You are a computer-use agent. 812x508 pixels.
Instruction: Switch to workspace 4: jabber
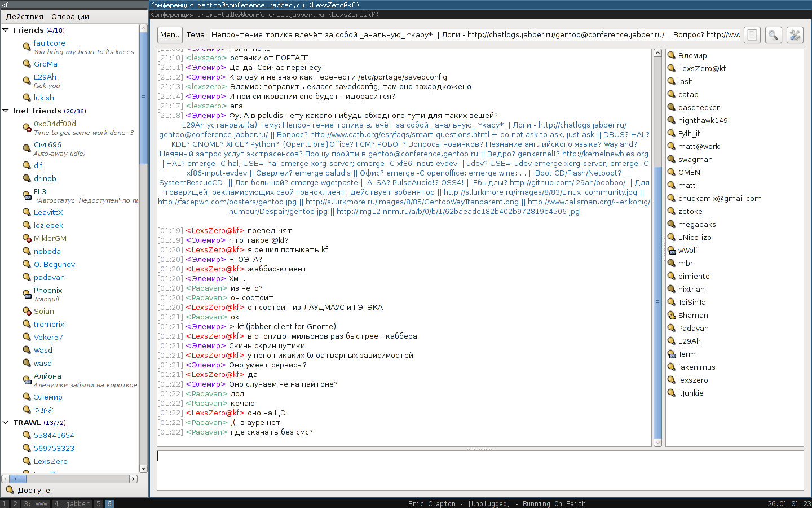(72, 503)
